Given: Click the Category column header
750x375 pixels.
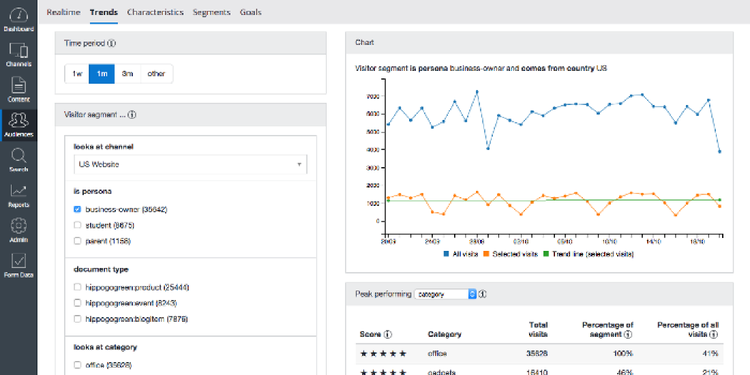Looking at the screenshot, I should tap(444, 334).
